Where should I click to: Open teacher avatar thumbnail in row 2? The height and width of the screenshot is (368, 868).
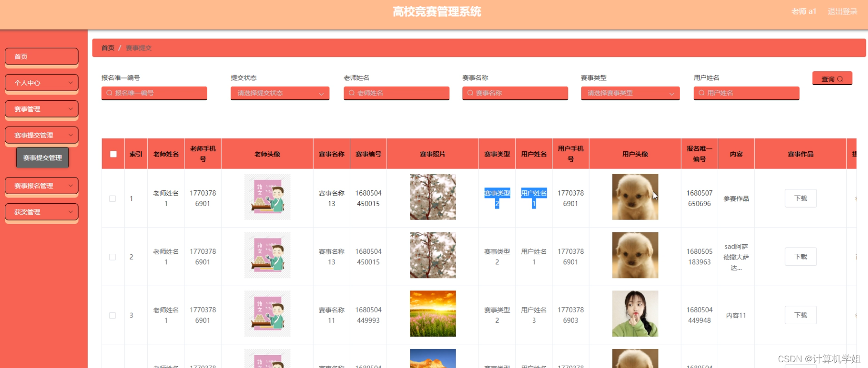tap(267, 255)
